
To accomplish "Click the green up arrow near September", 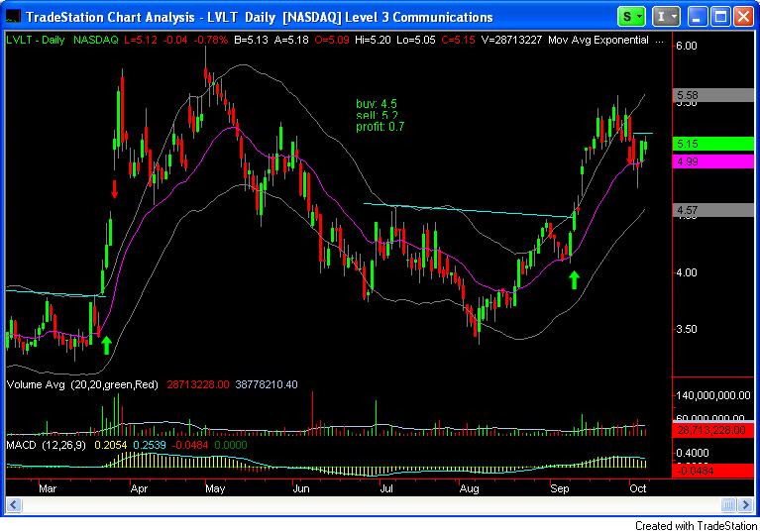I will click(x=575, y=280).
